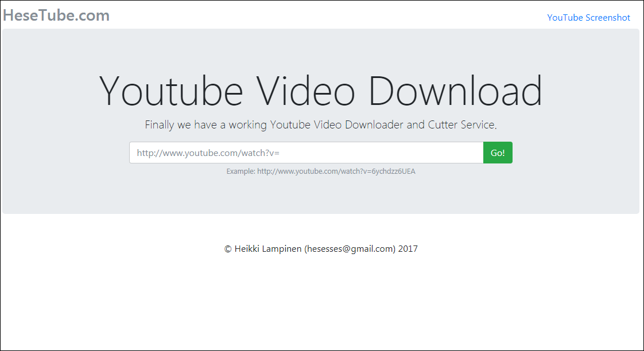
Task: Click the example YouTube URL text
Action: [x=321, y=171]
